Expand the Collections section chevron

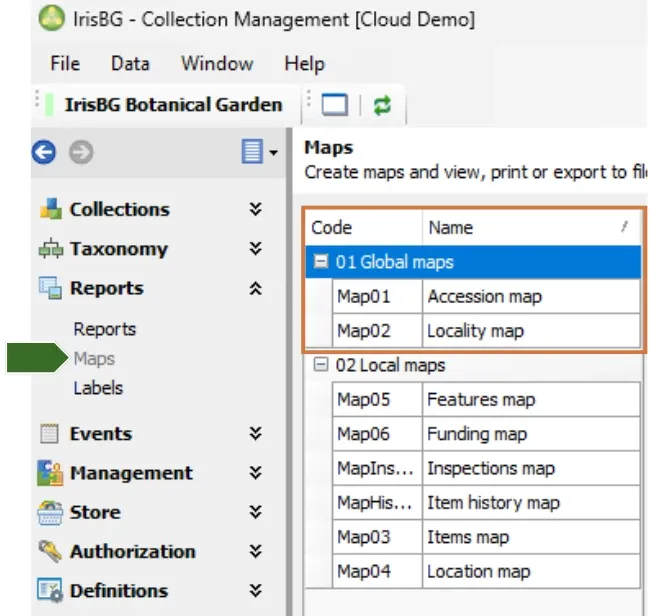[256, 209]
